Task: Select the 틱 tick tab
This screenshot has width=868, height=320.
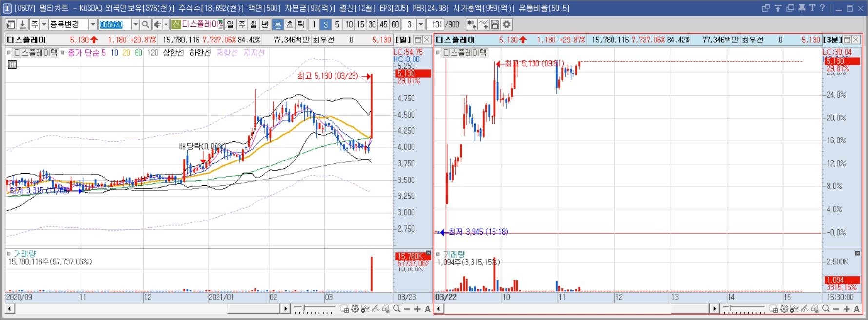Action: (x=301, y=24)
